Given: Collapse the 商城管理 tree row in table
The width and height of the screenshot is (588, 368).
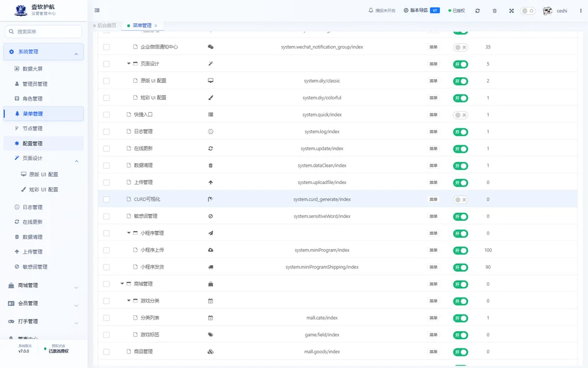Looking at the screenshot, I should pyautogui.click(x=122, y=284).
